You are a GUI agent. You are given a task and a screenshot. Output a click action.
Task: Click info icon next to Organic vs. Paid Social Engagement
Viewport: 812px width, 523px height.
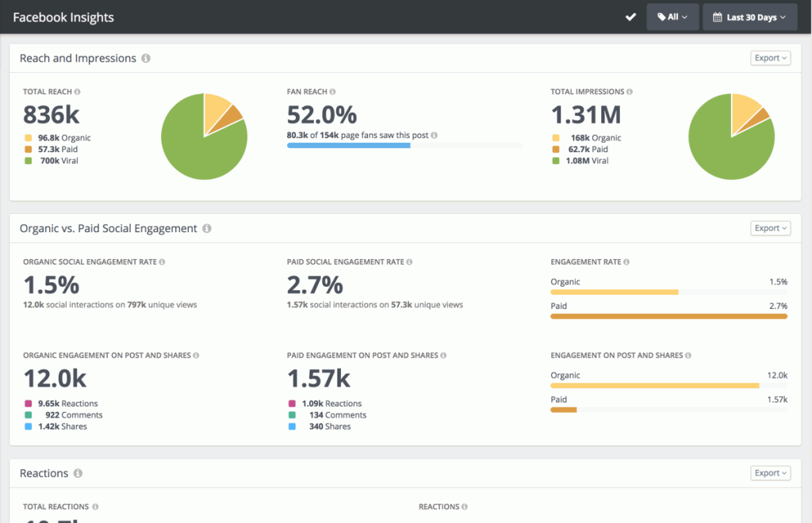click(x=207, y=229)
